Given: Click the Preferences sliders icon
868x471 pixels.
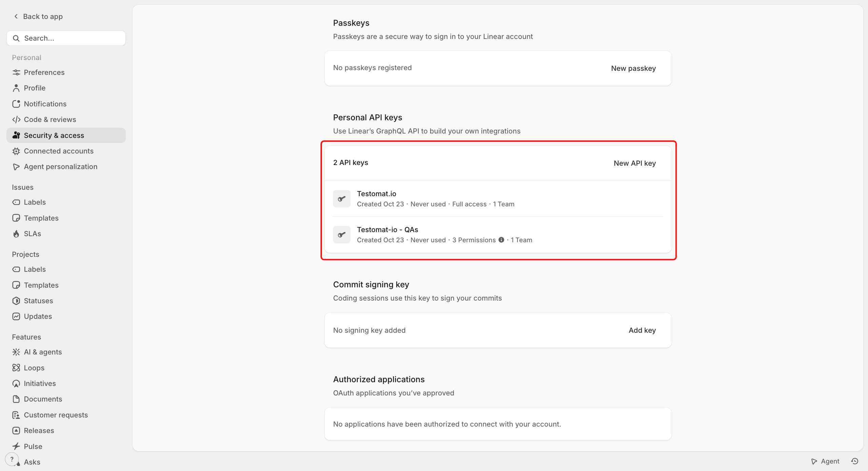Looking at the screenshot, I should click(x=16, y=72).
